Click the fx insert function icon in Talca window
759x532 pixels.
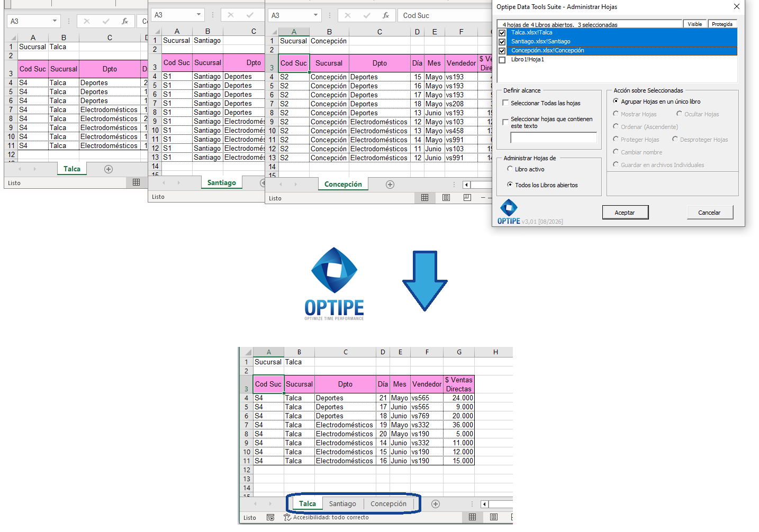[x=125, y=21]
